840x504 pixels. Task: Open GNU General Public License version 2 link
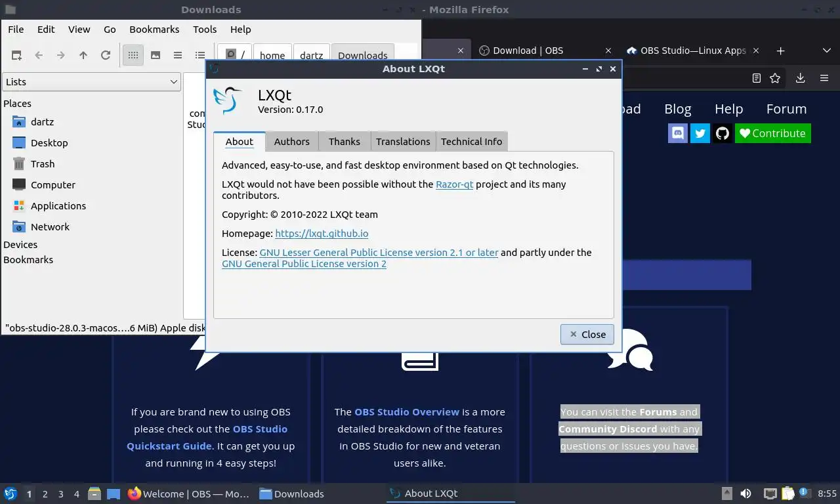click(304, 264)
